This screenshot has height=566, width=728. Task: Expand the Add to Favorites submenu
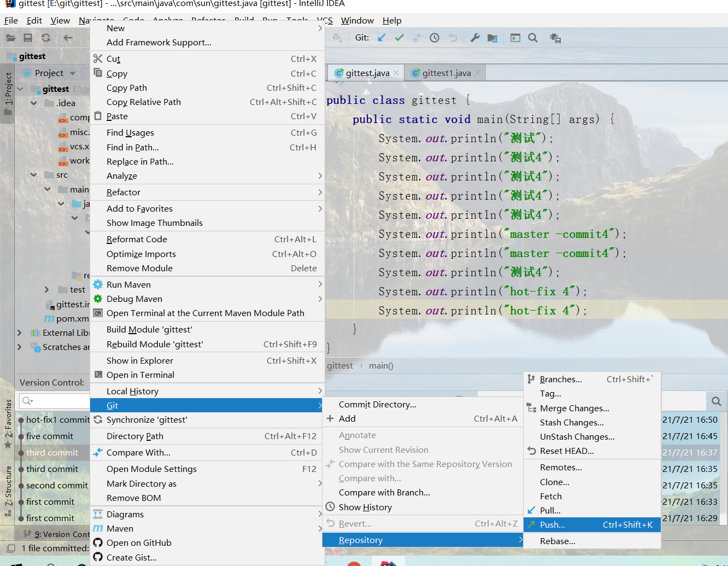click(320, 208)
